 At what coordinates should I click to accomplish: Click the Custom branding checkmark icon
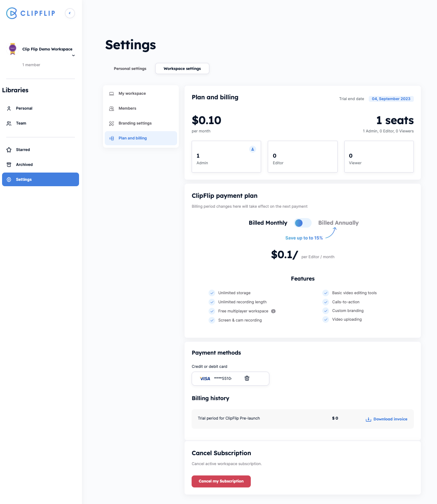[x=326, y=311]
